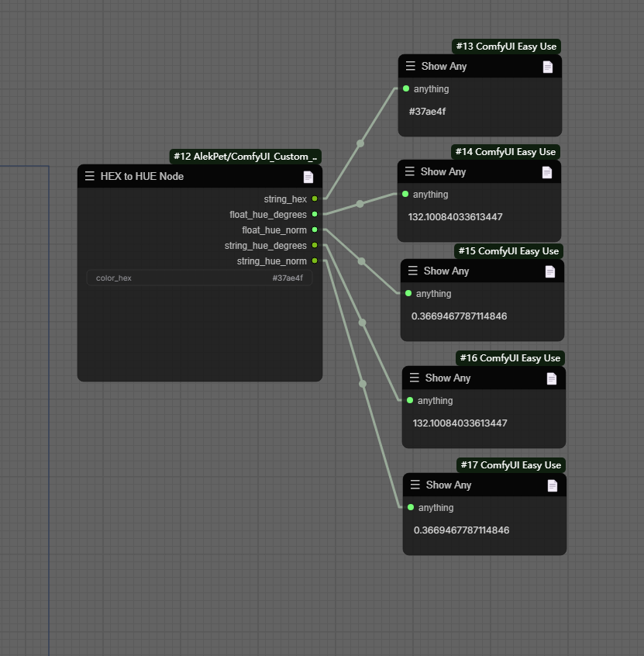Screen dimensions: 644x656
Task: Open the document icon on HEX to HUE Node
Action: 308,177
